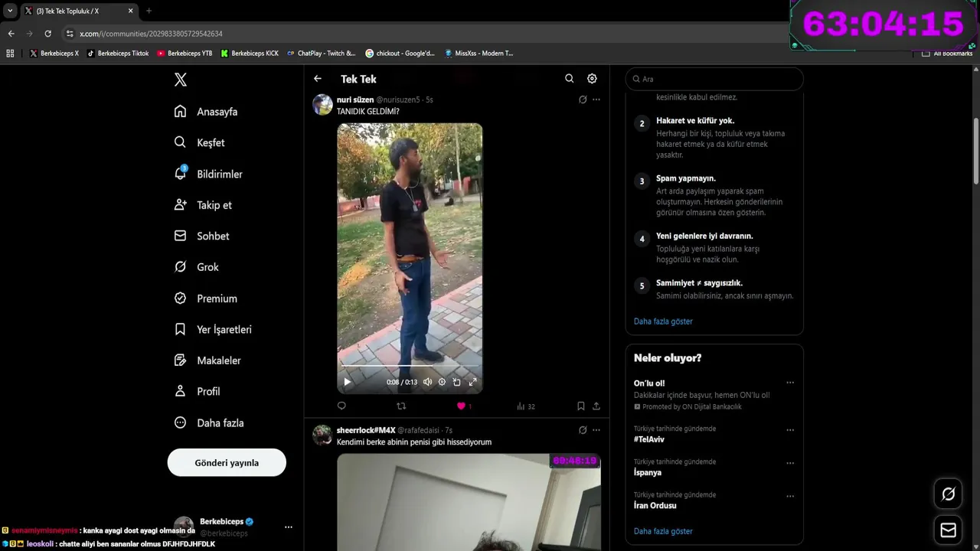Click Daha fazla göster under rules
This screenshot has height=551, width=980.
[663, 321]
